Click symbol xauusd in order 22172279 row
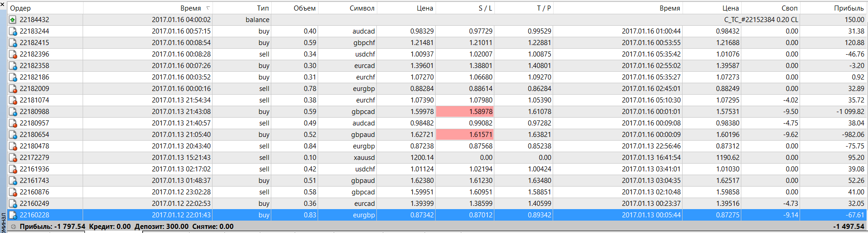The image size is (868, 233). pyautogui.click(x=364, y=158)
